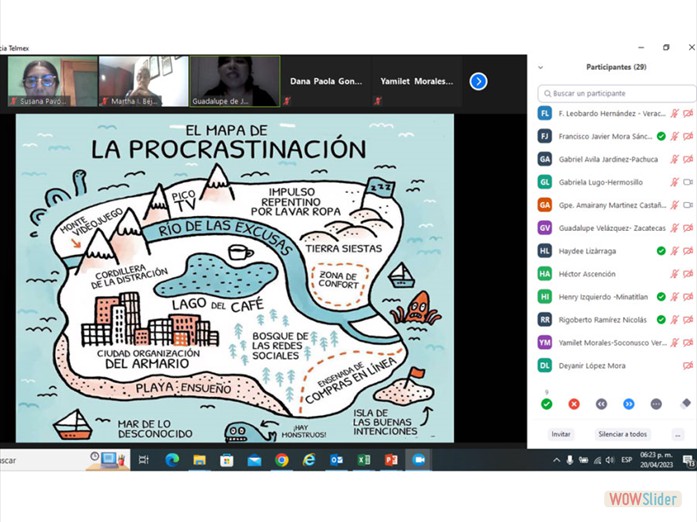Select Martha I. Béj... video thumbnail
This screenshot has width=697, height=522.
[144, 81]
